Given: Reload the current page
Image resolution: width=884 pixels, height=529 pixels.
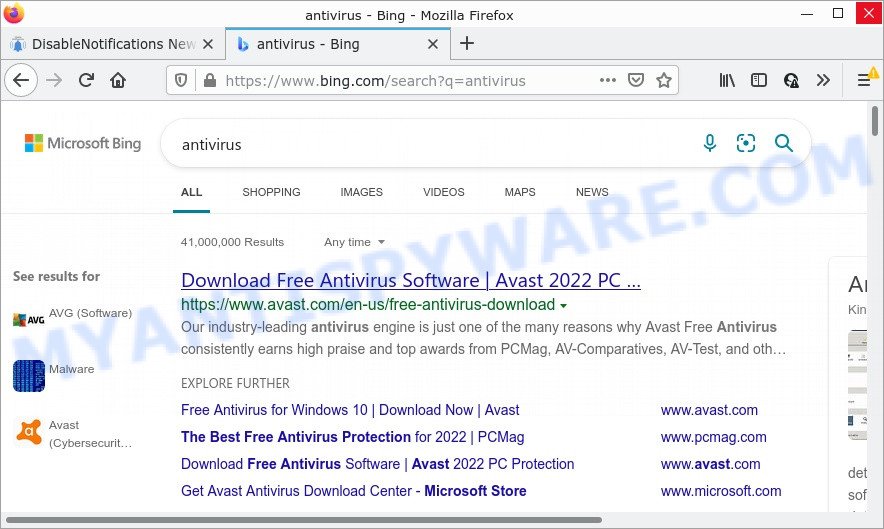Looking at the screenshot, I should (x=86, y=81).
